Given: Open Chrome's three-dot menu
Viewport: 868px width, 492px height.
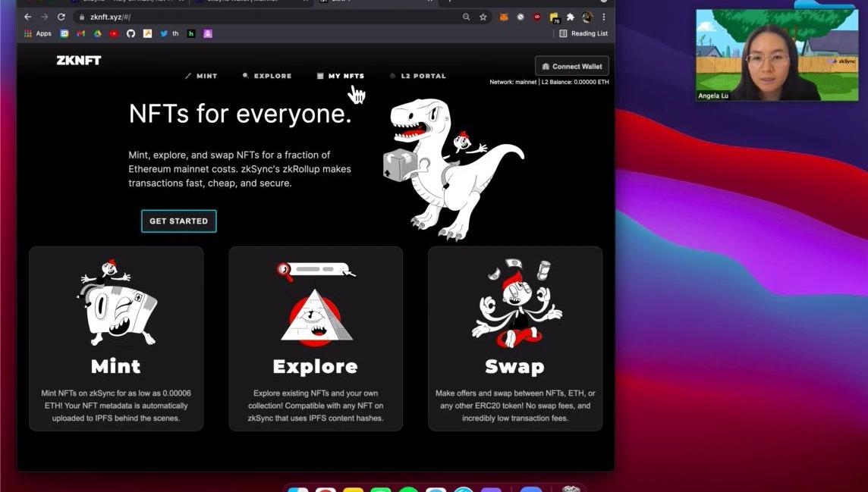Looking at the screenshot, I should (x=604, y=17).
